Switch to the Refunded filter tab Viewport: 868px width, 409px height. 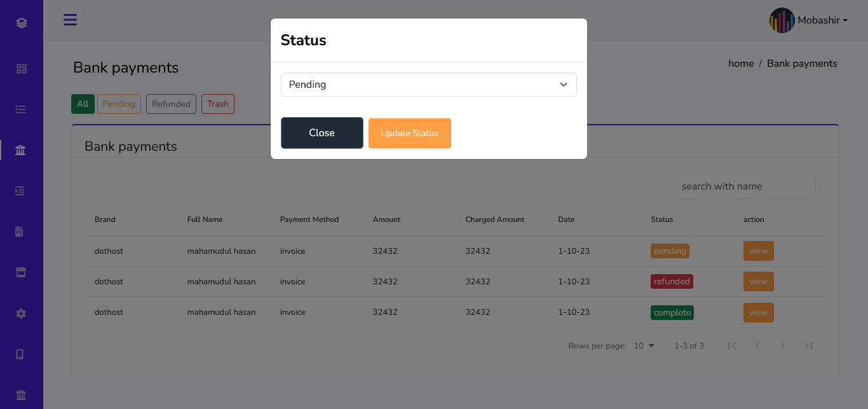pos(171,104)
